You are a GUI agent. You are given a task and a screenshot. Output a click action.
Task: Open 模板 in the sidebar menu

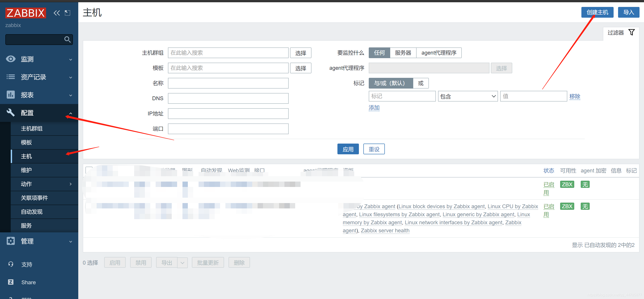[x=26, y=142]
